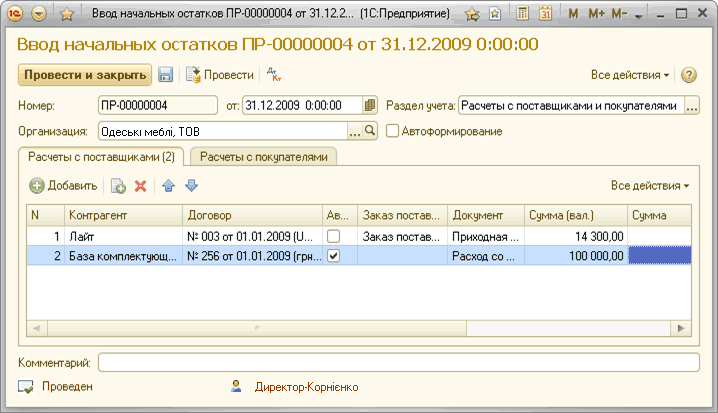
Task: Move row down with the blue down arrow
Action: coord(191,186)
